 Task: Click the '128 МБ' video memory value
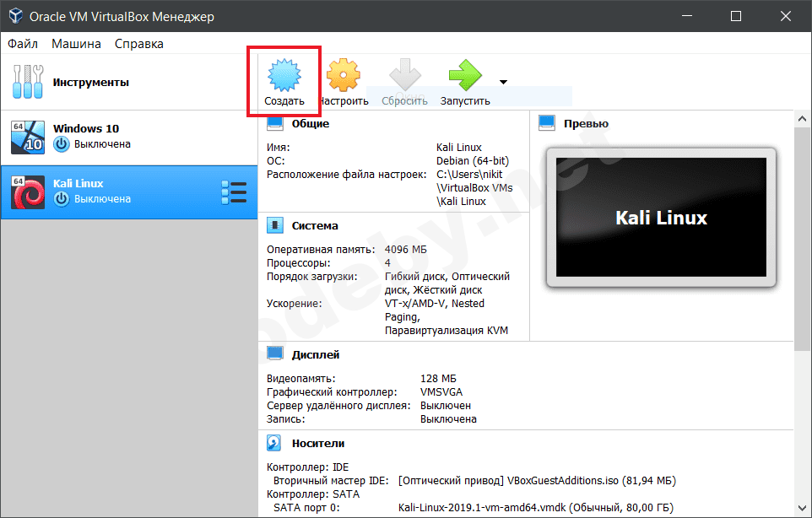pyautogui.click(x=438, y=379)
